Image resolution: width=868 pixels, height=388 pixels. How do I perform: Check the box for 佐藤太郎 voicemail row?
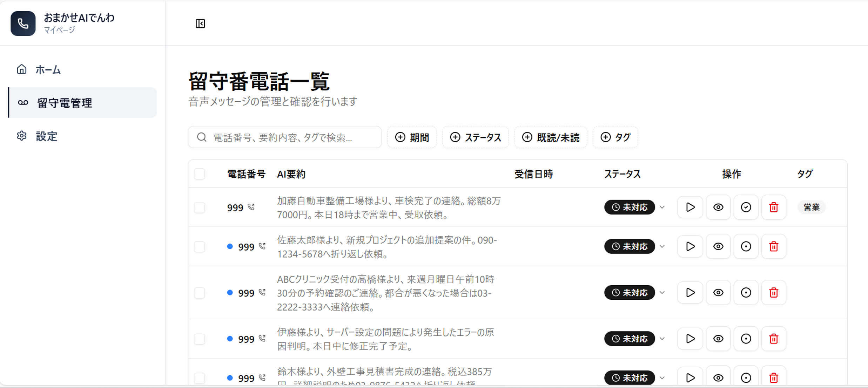pos(200,247)
